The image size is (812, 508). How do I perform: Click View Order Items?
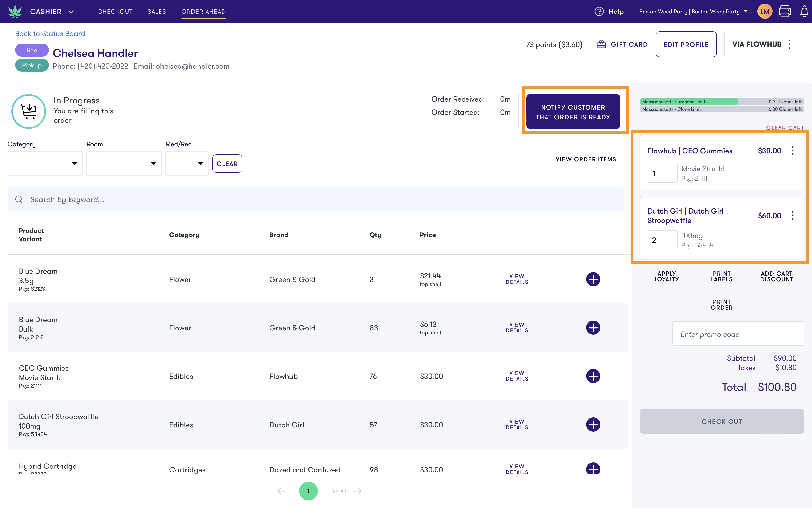586,159
